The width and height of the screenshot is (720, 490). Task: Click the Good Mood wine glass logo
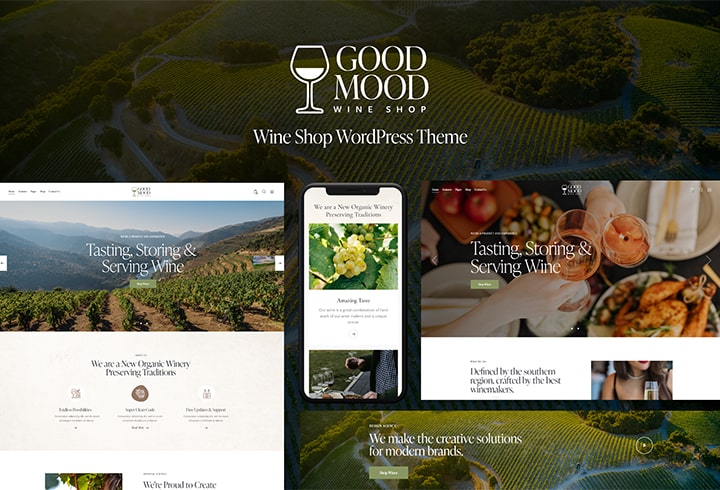[360, 79]
